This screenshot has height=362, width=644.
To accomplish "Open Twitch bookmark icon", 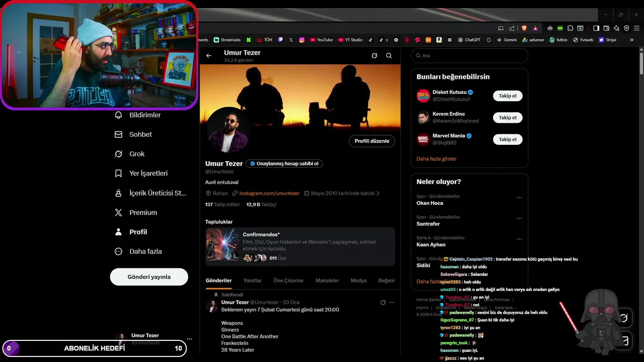I will (280, 40).
